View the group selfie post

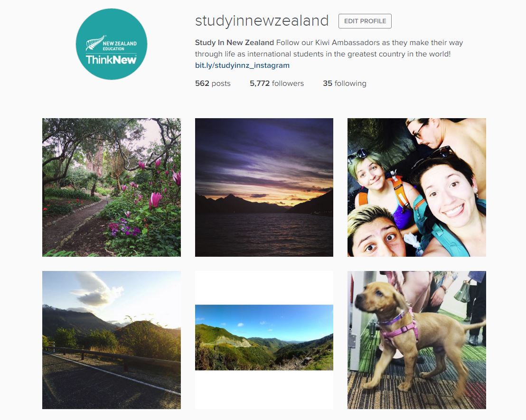417,187
